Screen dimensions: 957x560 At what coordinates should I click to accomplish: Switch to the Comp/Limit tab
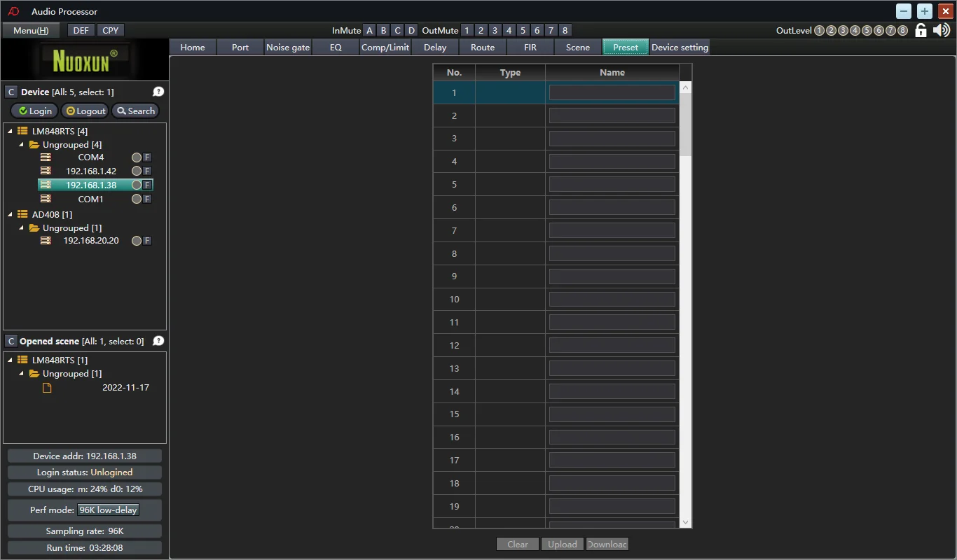pos(385,48)
